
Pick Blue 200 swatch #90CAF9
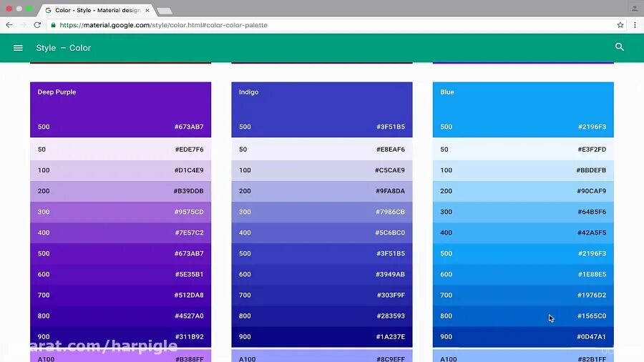tap(523, 191)
